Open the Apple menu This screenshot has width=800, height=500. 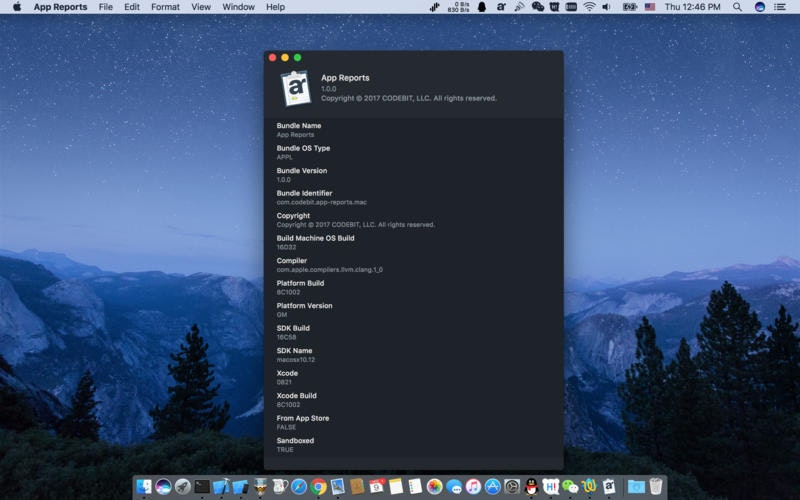point(16,7)
